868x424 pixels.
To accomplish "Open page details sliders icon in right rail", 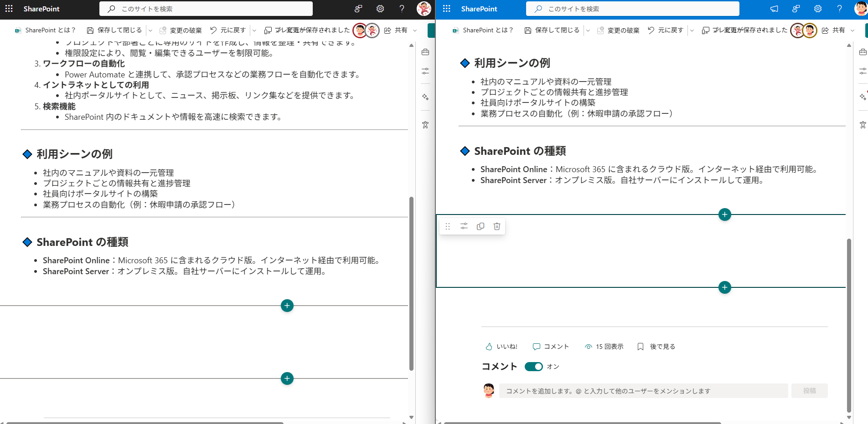I will 863,71.
